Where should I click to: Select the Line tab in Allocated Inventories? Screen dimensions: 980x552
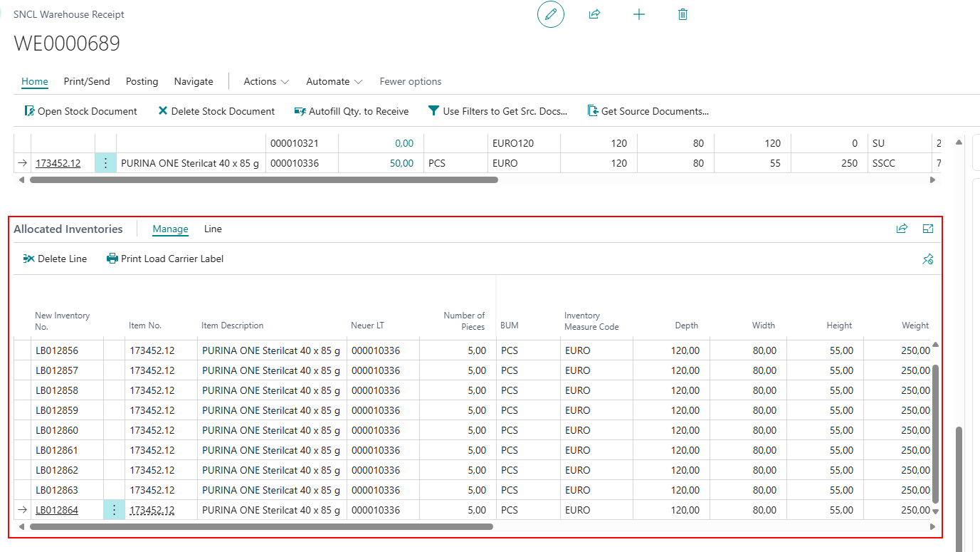point(213,229)
